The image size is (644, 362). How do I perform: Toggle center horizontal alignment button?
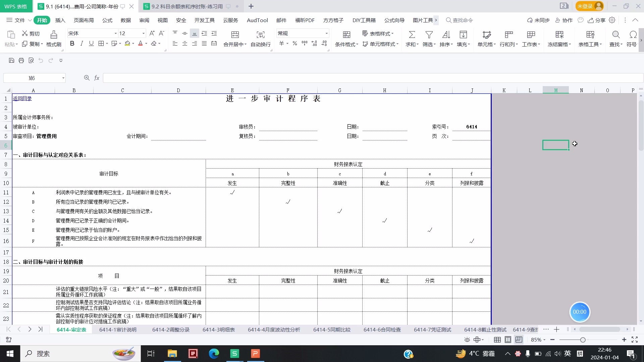184,44
